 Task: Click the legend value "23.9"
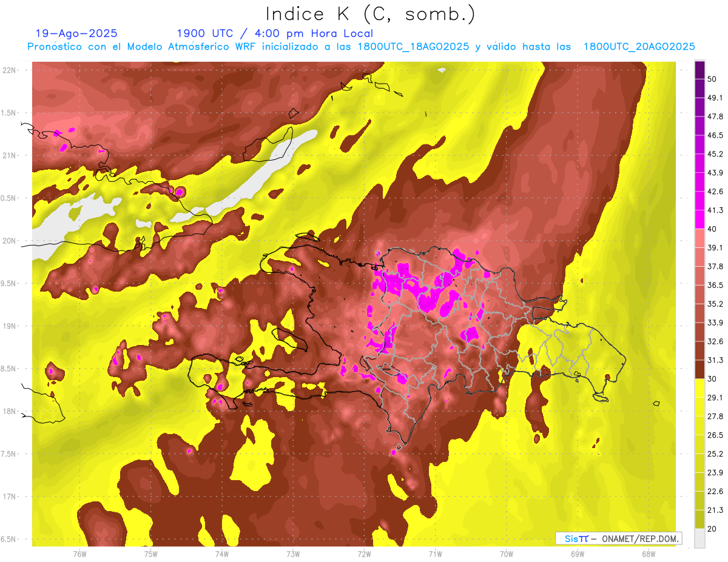pos(715,473)
